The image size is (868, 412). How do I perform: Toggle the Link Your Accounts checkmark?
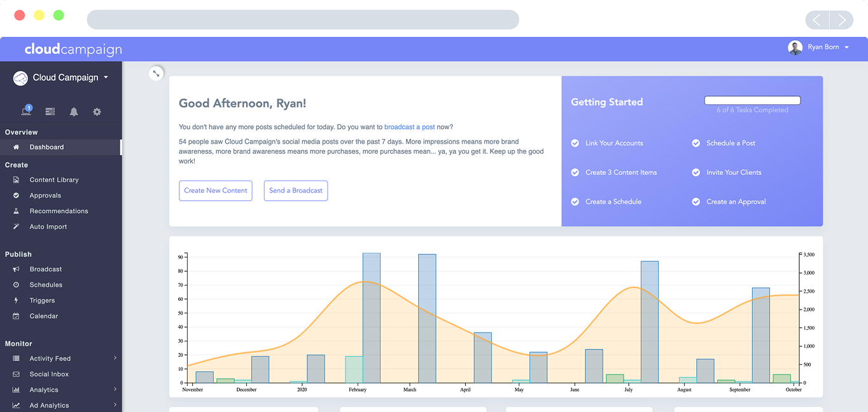575,143
